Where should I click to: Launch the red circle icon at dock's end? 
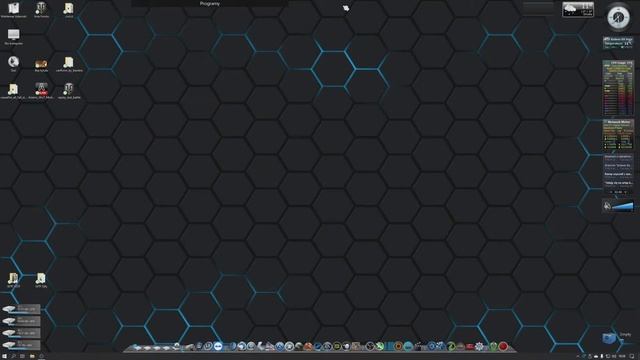click(503, 347)
